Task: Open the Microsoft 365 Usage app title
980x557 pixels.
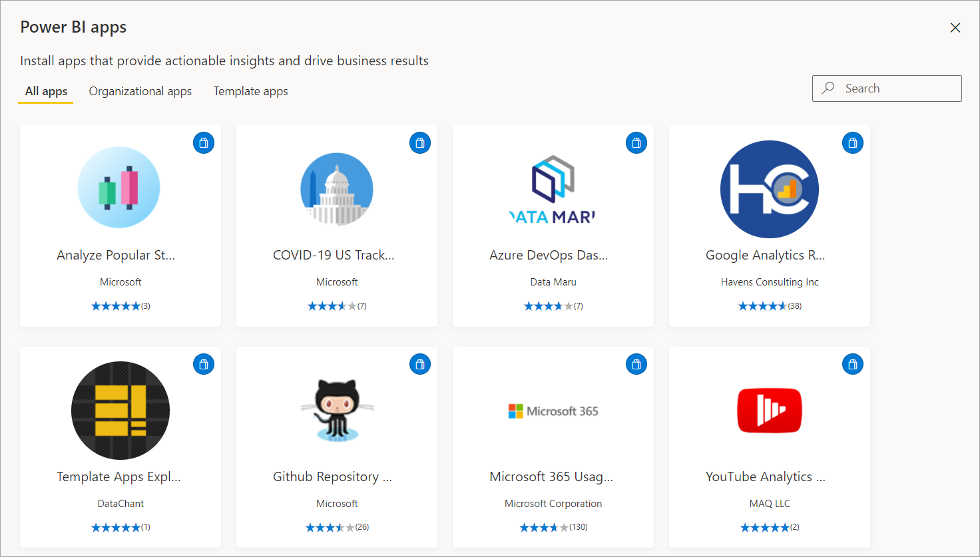Action: click(x=553, y=476)
